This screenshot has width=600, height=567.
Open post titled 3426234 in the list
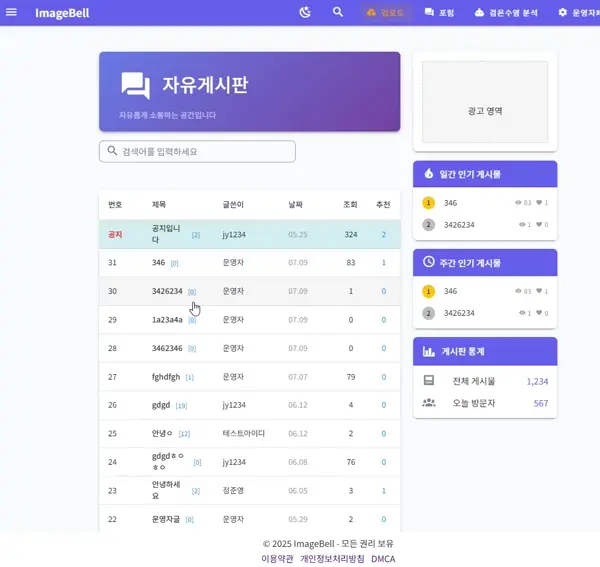point(166,291)
